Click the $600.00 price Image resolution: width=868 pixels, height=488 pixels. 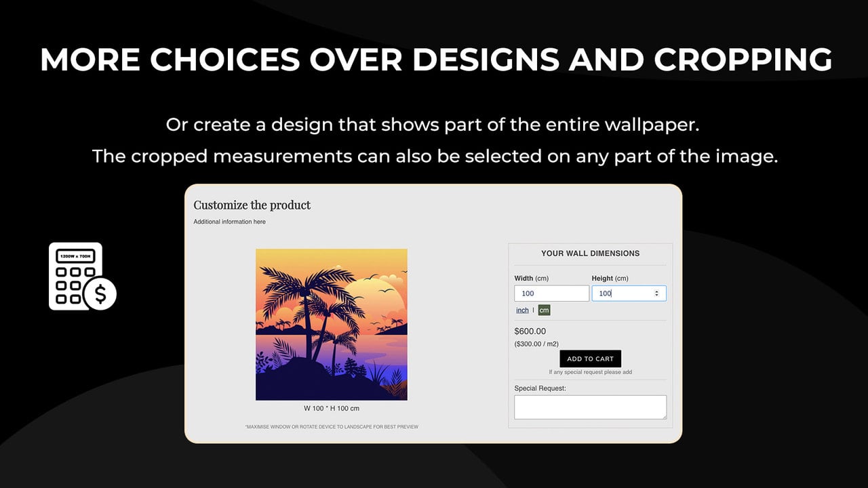click(x=530, y=331)
